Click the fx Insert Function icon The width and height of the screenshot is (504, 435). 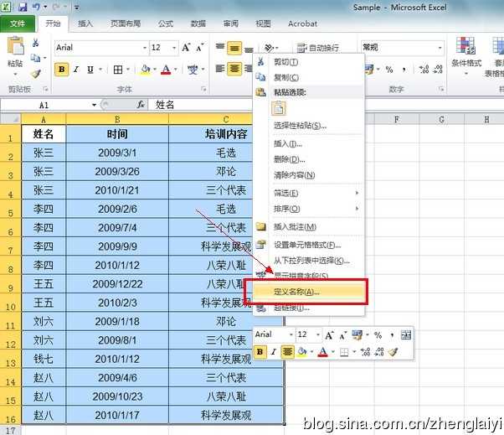click(x=141, y=105)
